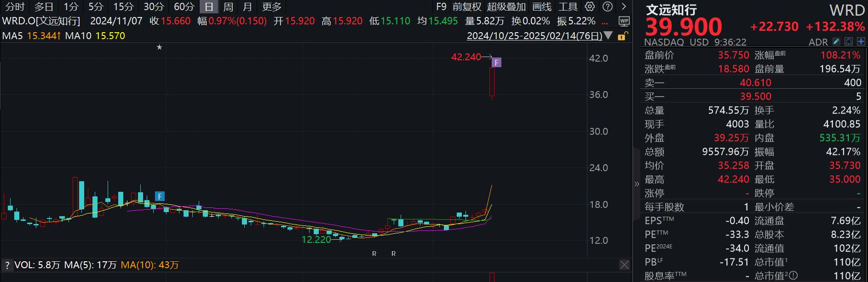Open the date range dropdown triangle

tap(608, 35)
